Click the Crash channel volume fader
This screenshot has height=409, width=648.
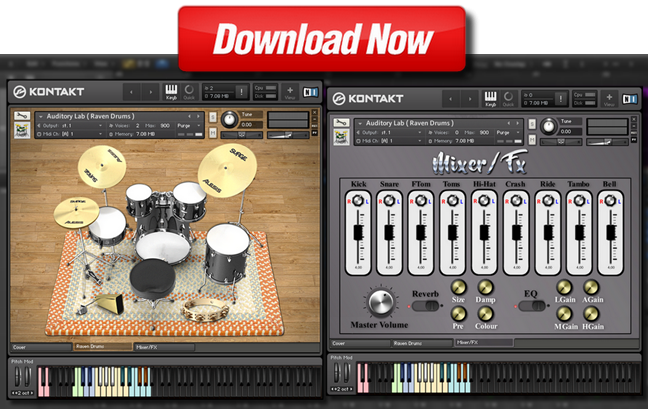tap(517, 233)
